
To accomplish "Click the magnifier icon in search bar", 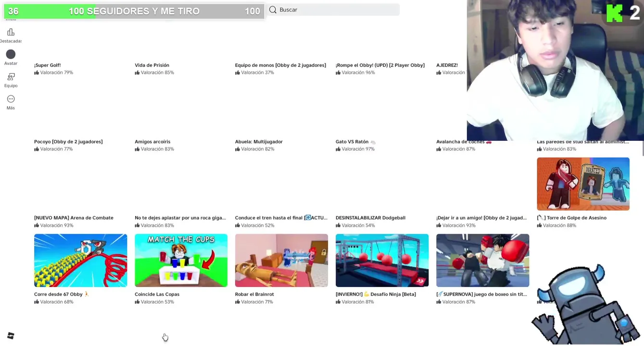I will (273, 10).
